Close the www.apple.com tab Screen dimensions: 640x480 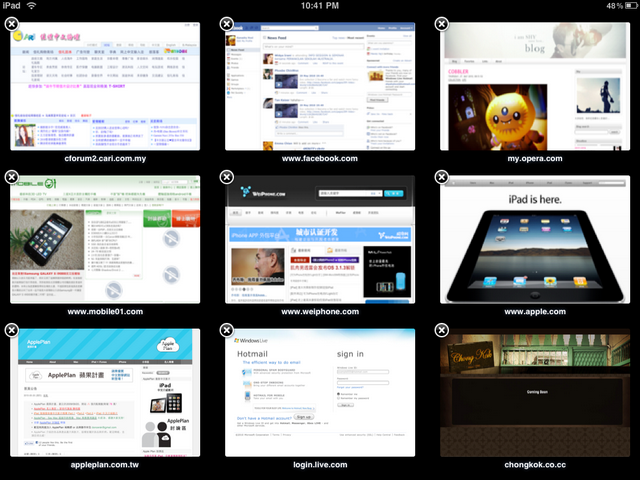442,177
